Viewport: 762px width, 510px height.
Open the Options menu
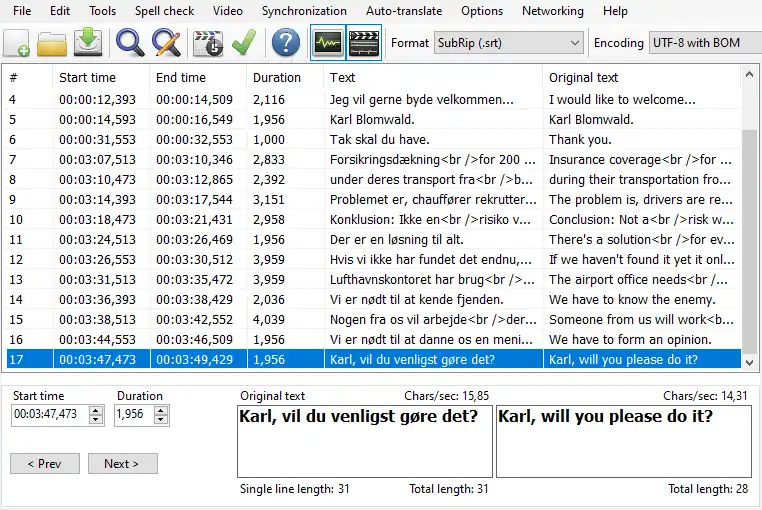click(482, 11)
